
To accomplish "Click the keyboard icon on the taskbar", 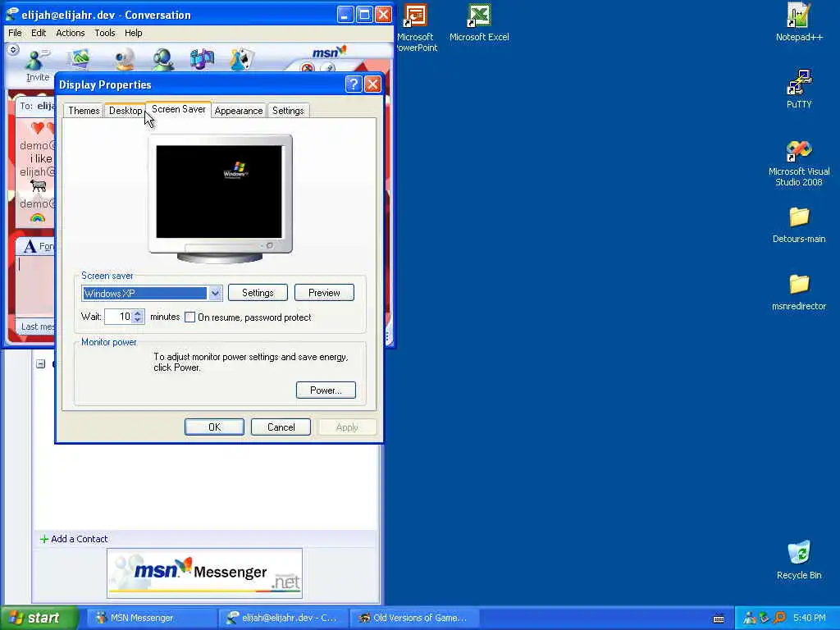I will click(719, 619).
